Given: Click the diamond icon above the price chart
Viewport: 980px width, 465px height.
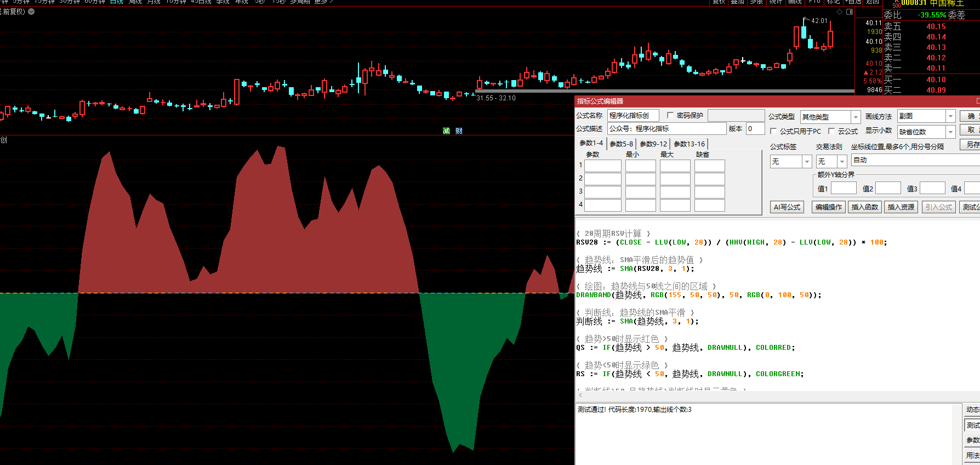Looking at the screenshot, I should pos(839,12).
